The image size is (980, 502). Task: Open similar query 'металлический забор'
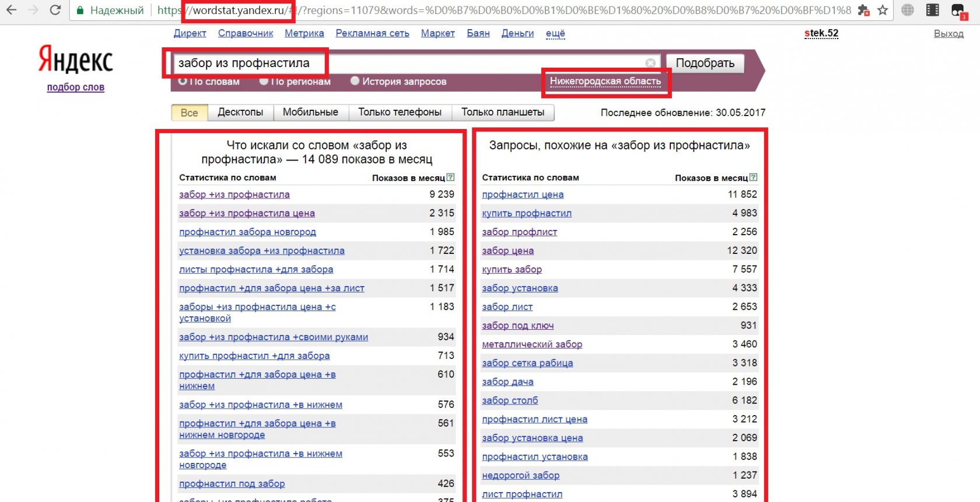(532, 344)
